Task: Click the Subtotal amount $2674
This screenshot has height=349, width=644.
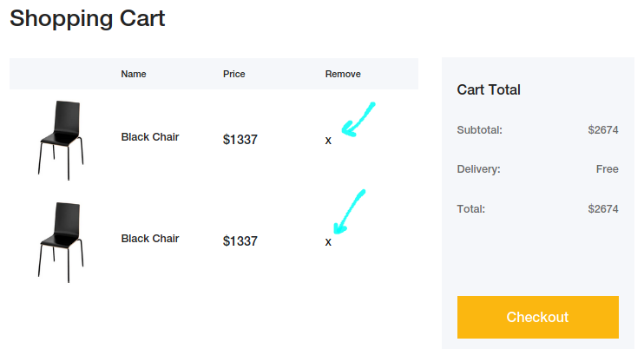Action: tap(602, 130)
